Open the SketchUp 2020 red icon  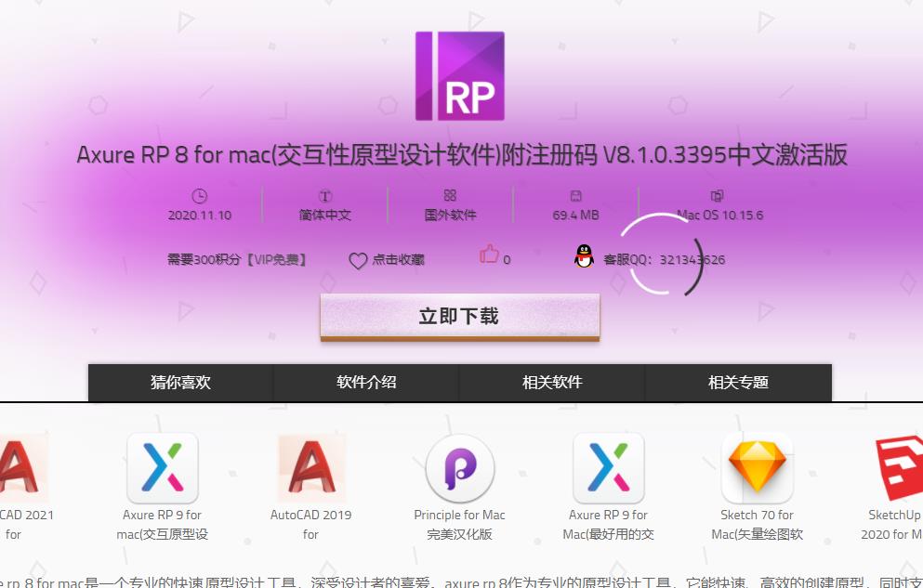click(x=899, y=468)
